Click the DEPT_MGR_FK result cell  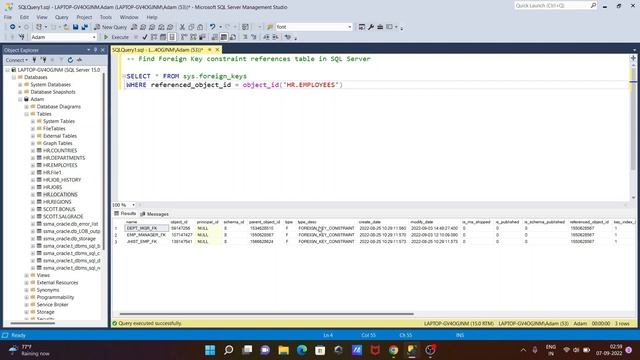(x=146, y=228)
